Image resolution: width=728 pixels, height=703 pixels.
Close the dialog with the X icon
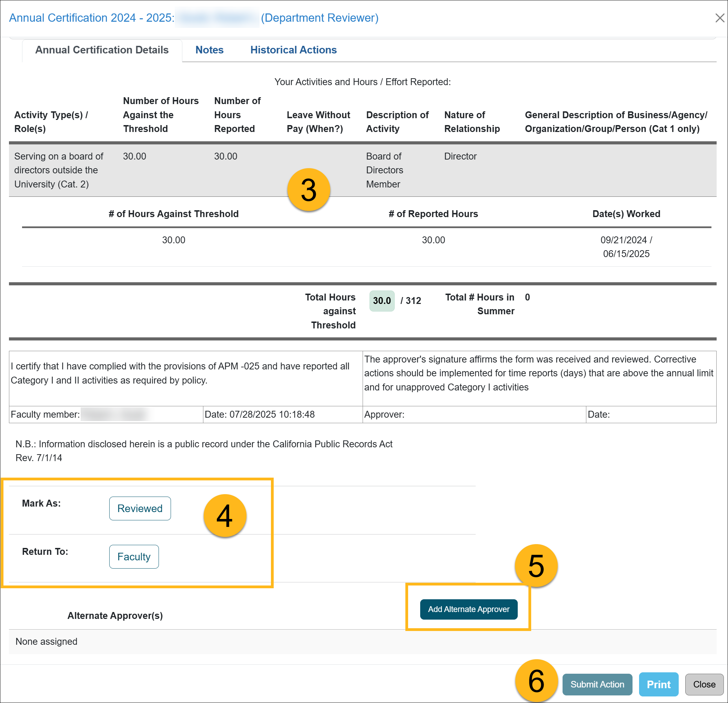coord(719,18)
